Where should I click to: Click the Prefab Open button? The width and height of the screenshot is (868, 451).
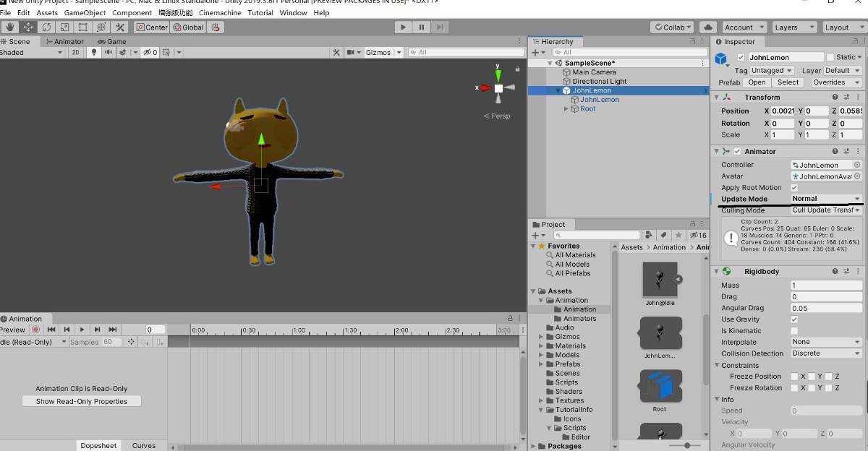[x=757, y=82]
